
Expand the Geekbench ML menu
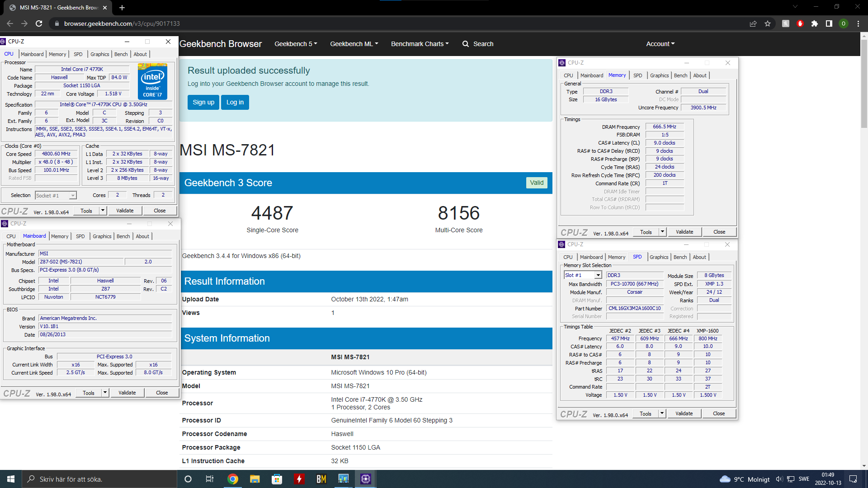tap(354, 44)
